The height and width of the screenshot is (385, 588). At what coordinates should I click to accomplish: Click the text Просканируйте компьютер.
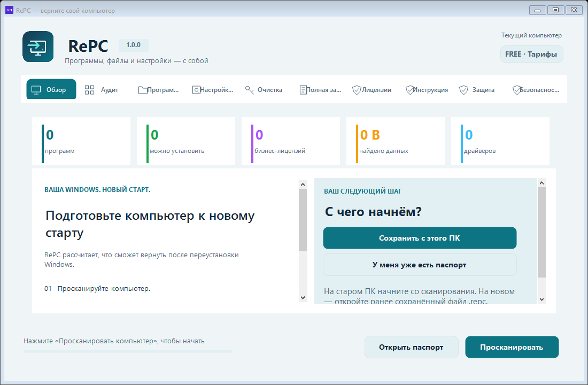tap(104, 289)
